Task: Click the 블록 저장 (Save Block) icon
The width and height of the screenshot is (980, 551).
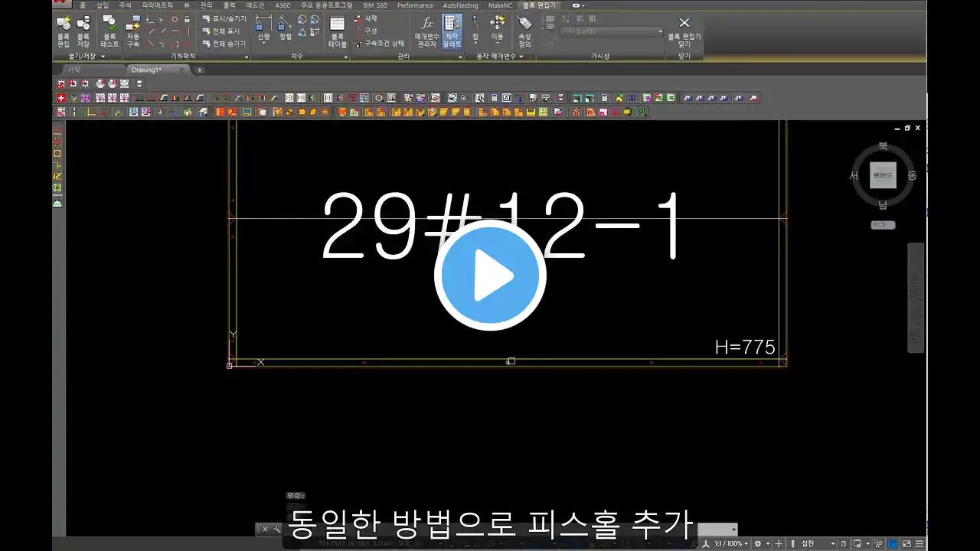Action: [x=83, y=32]
